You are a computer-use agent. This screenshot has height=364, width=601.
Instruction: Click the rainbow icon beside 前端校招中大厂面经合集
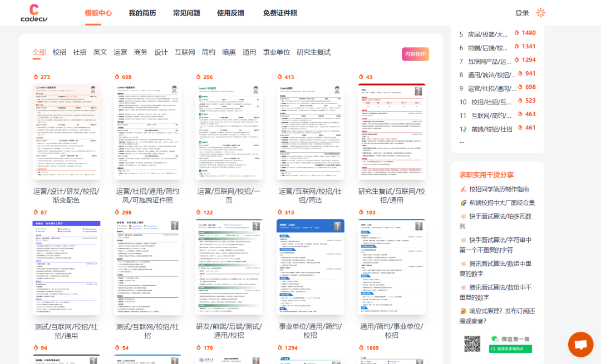click(464, 203)
